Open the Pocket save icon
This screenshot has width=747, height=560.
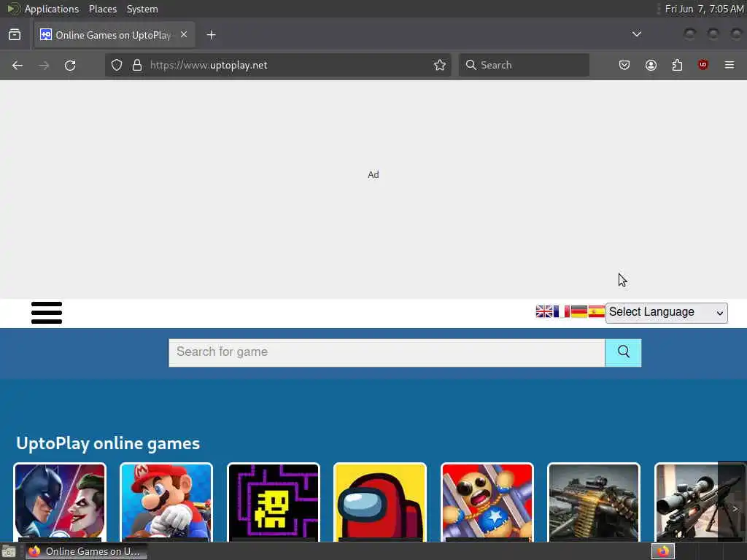click(624, 65)
